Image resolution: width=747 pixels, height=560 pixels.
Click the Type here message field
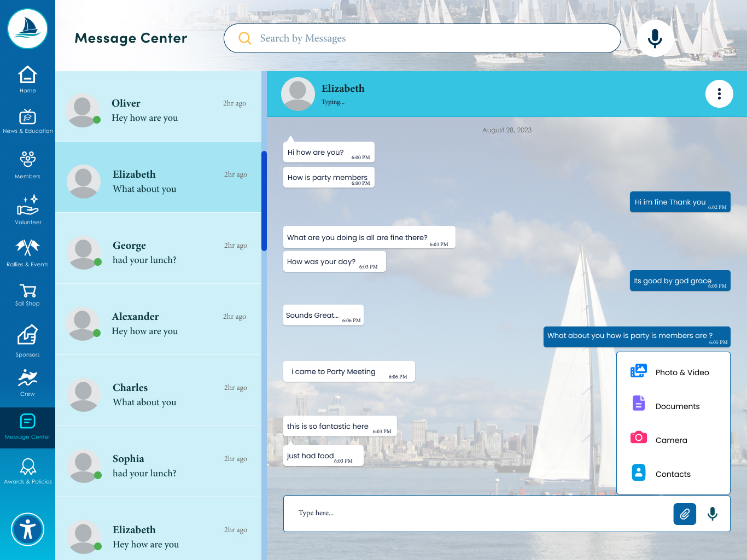(x=476, y=514)
